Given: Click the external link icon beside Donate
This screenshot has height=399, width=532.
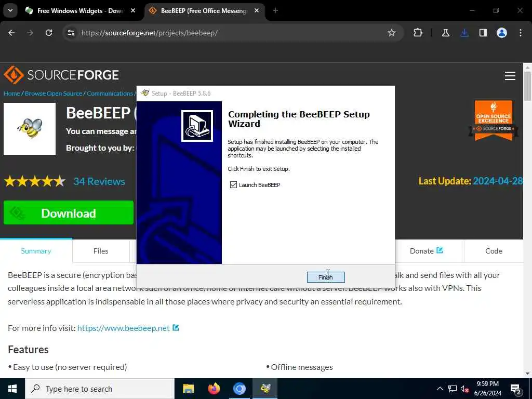Looking at the screenshot, I should 440,250.
